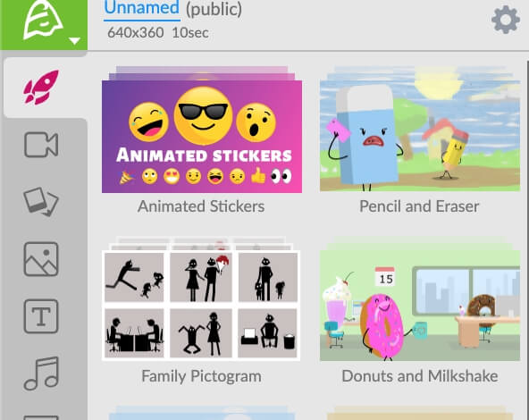This screenshot has width=529, height=420.
Task: Select the image picture icon in sidebar
Action: 41,259
